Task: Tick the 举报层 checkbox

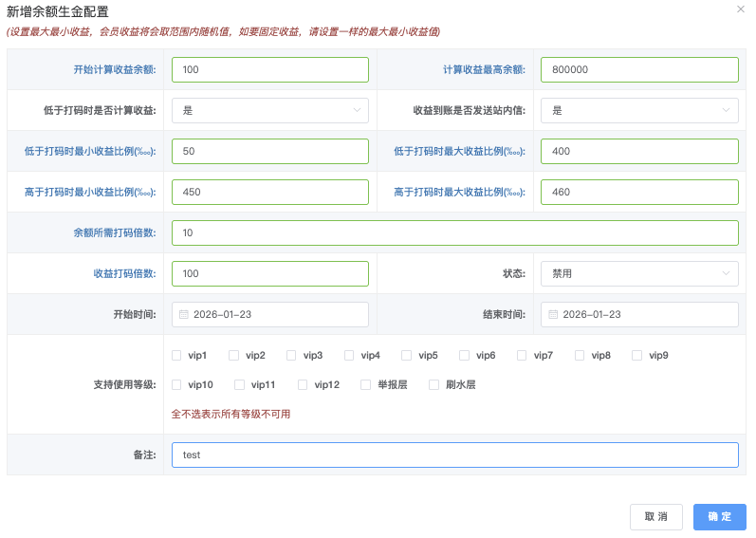Action: (x=365, y=385)
